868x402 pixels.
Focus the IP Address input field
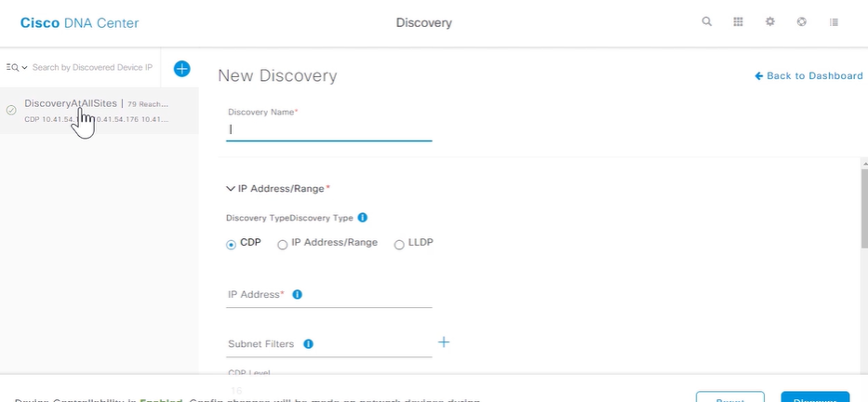[x=328, y=295]
